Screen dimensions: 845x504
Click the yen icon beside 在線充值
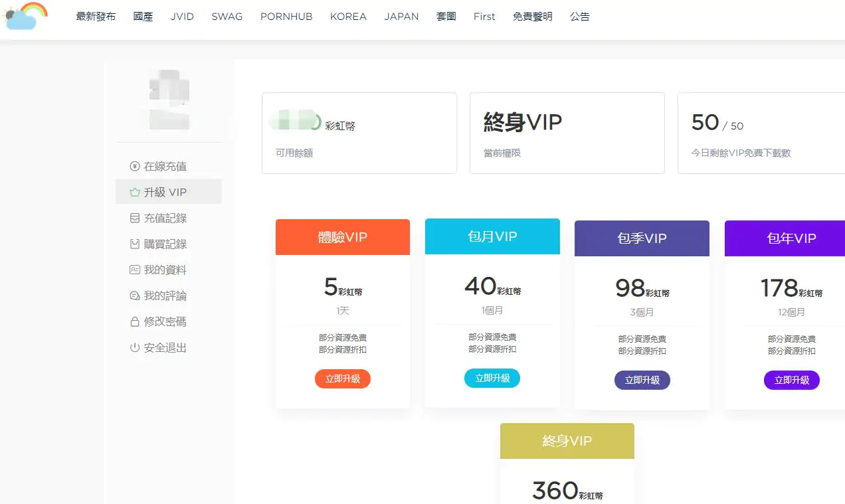point(135,167)
